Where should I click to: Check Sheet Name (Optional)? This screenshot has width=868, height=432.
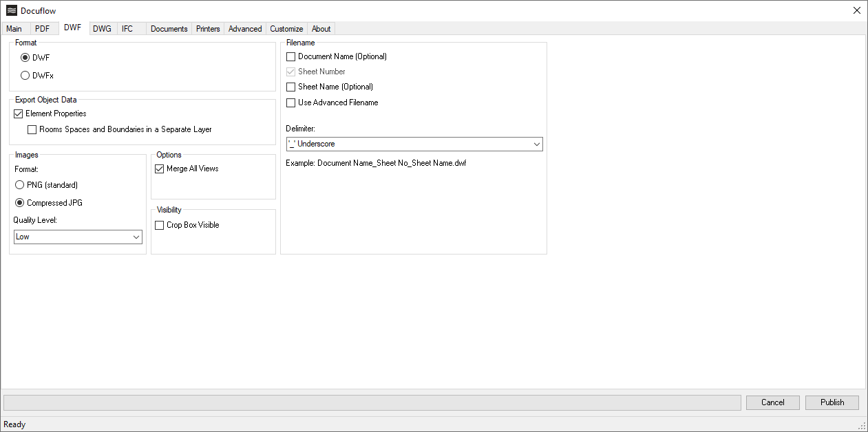(290, 87)
